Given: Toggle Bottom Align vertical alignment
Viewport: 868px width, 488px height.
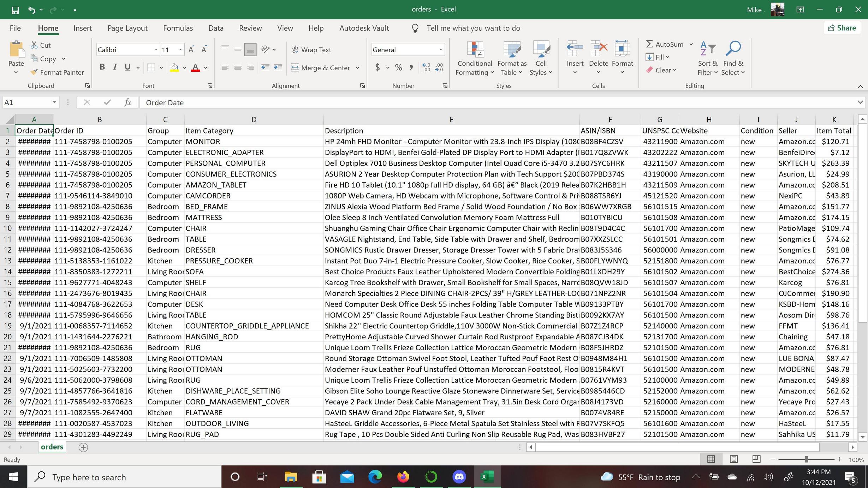Looking at the screenshot, I should tap(250, 49).
